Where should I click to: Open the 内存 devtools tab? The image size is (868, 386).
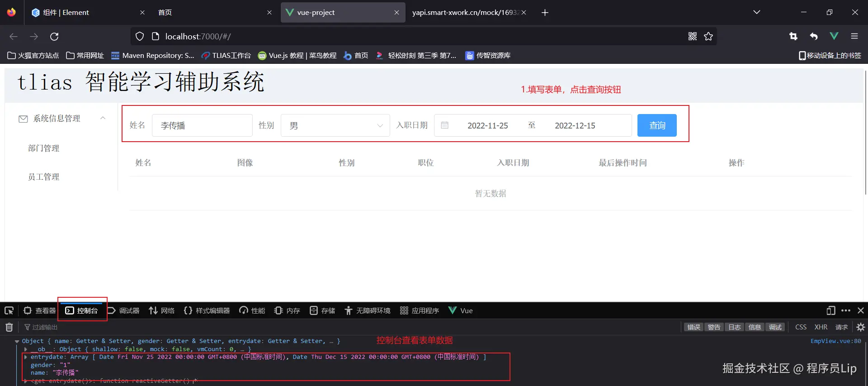[288, 310]
